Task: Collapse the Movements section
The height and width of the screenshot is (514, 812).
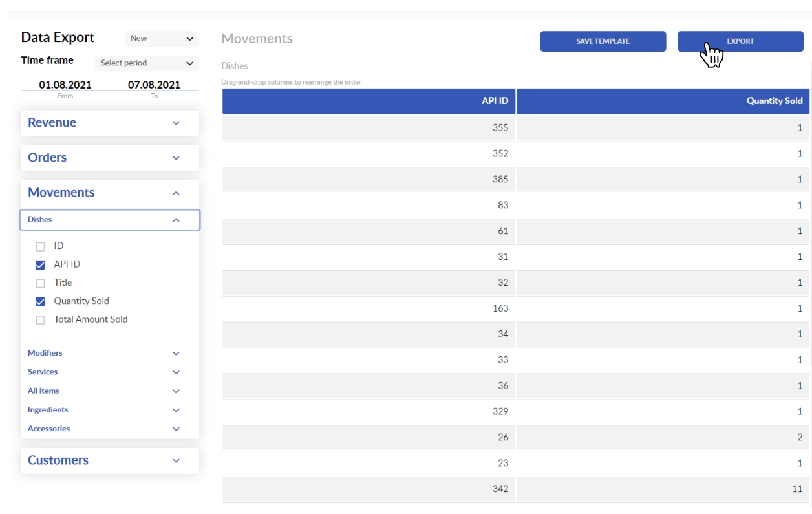Action: [x=110, y=193]
